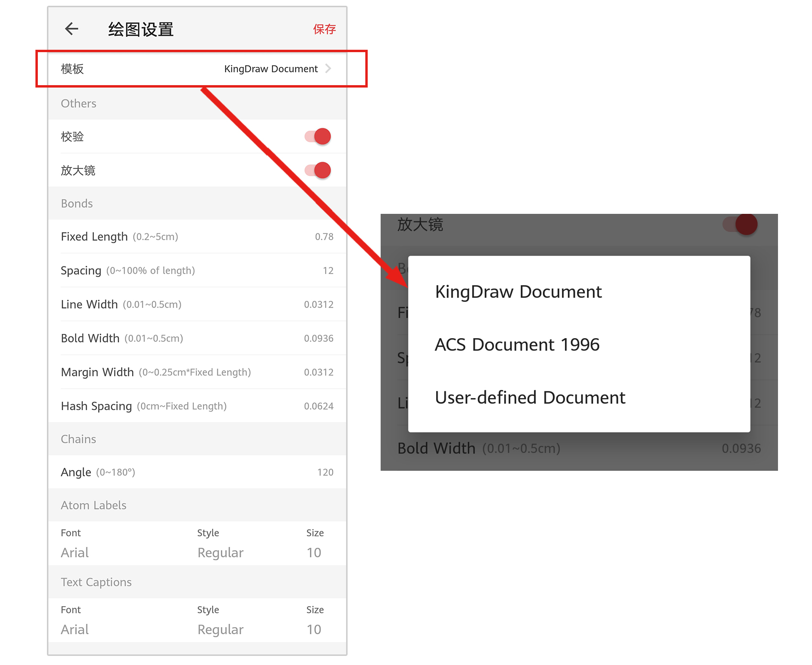Choose the Atom Labels style Regular
Viewport: 812px width, 665px height.
click(x=220, y=553)
